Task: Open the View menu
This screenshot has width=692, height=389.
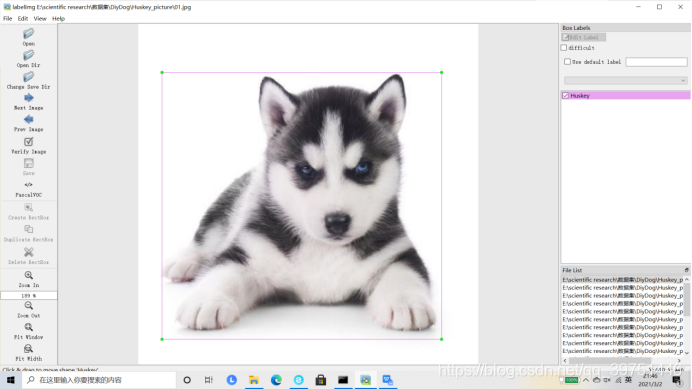Action: pos(40,19)
